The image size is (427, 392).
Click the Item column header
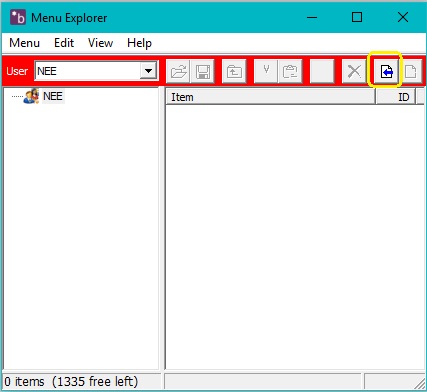pyautogui.click(x=270, y=97)
